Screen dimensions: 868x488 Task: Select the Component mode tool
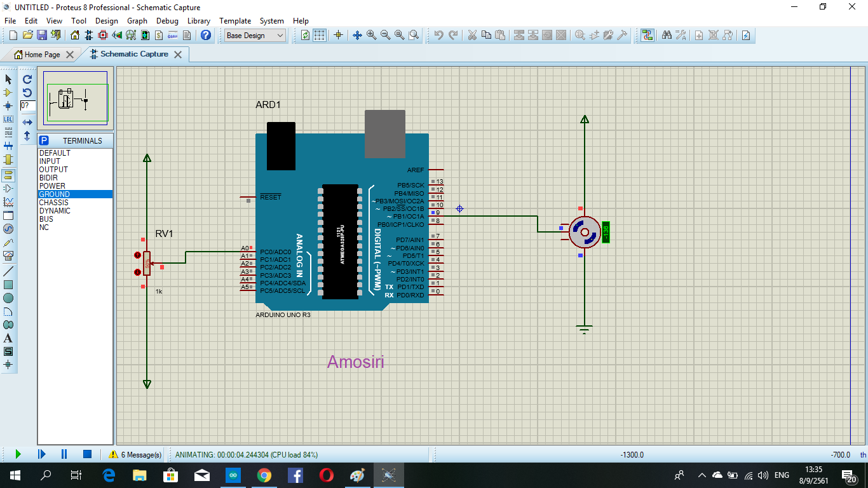[x=8, y=92]
